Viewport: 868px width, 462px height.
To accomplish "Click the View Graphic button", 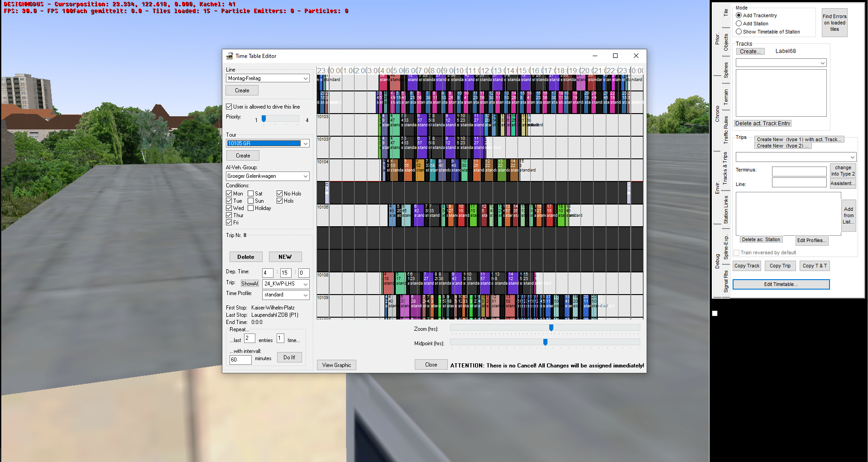I will (336, 365).
